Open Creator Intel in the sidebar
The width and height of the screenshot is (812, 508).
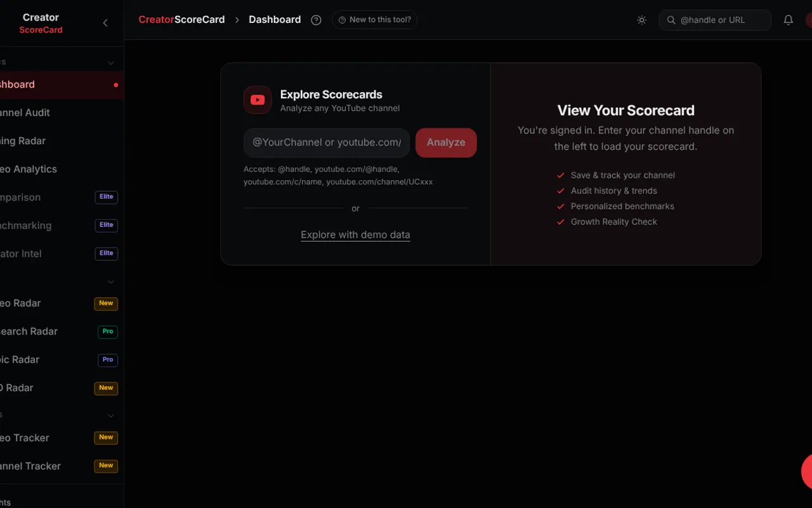click(x=59, y=253)
